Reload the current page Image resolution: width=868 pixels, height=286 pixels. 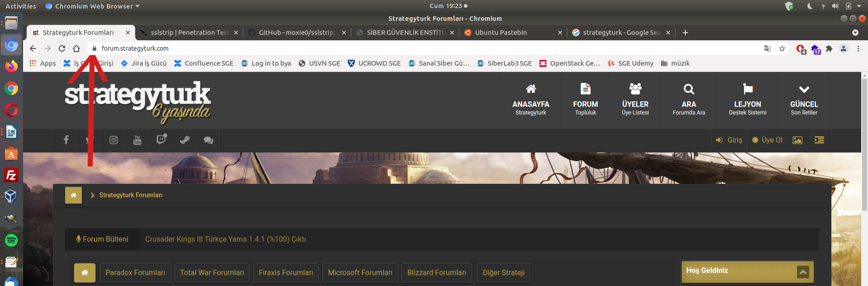(x=62, y=48)
